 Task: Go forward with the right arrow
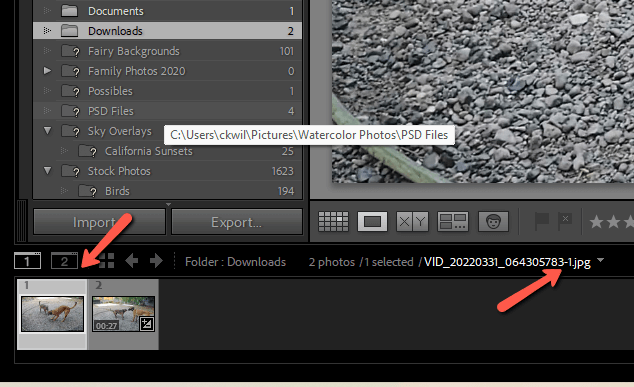coord(156,261)
